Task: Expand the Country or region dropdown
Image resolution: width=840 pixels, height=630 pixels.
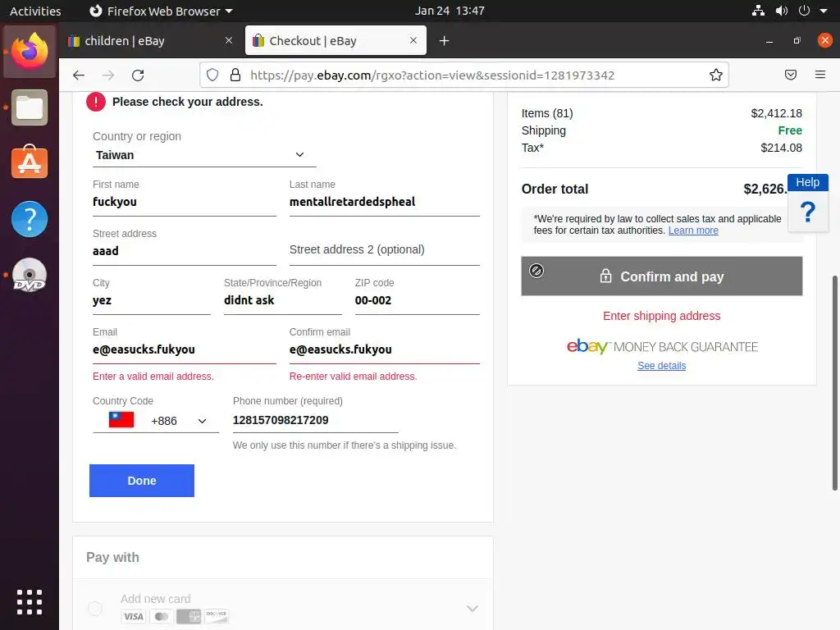Action: tap(203, 155)
